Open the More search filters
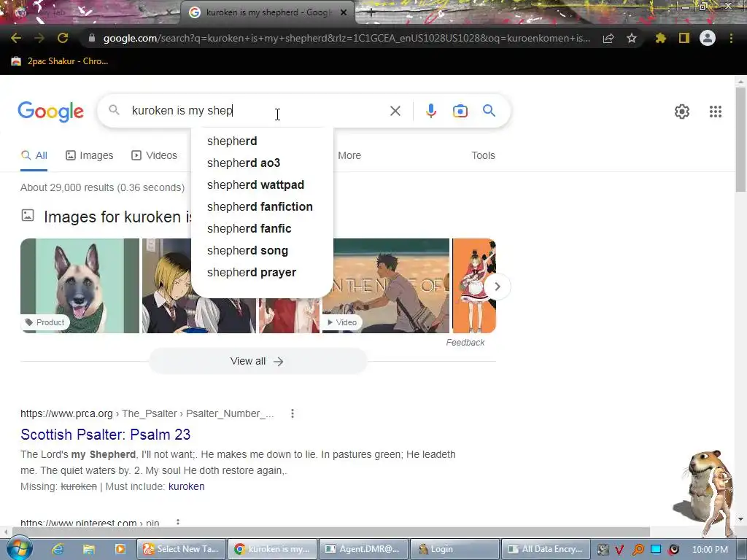Image resolution: width=747 pixels, height=560 pixels. click(x=349, y=156)
